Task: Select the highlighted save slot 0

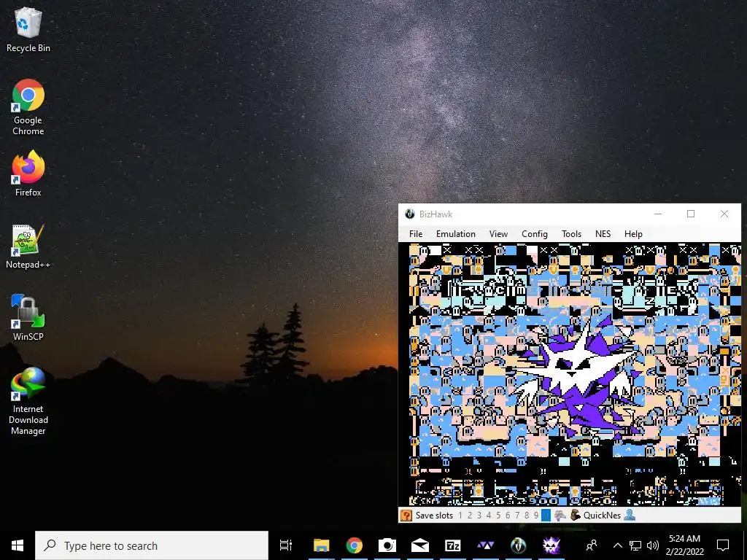Action: pos(546,516)
